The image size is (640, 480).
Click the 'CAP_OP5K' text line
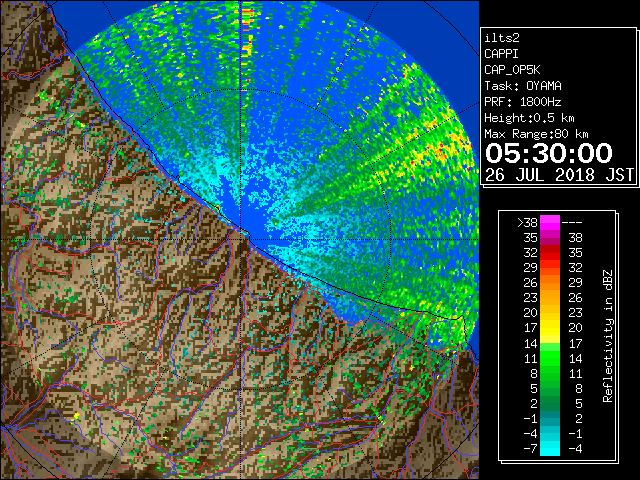coord(512,70)
